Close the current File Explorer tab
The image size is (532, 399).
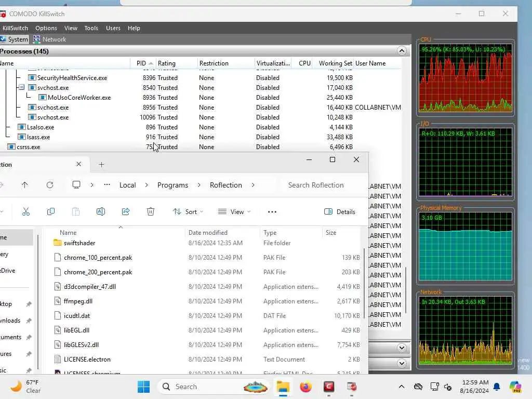[x=79, y=164]
